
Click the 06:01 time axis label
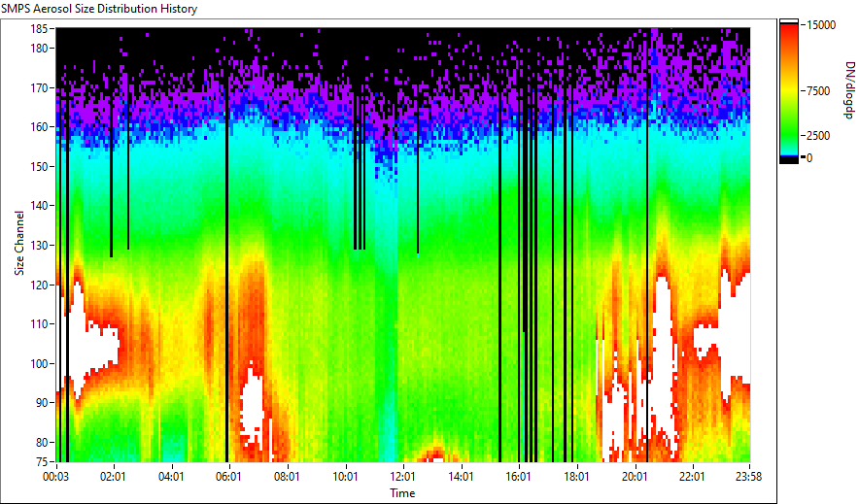229,477
